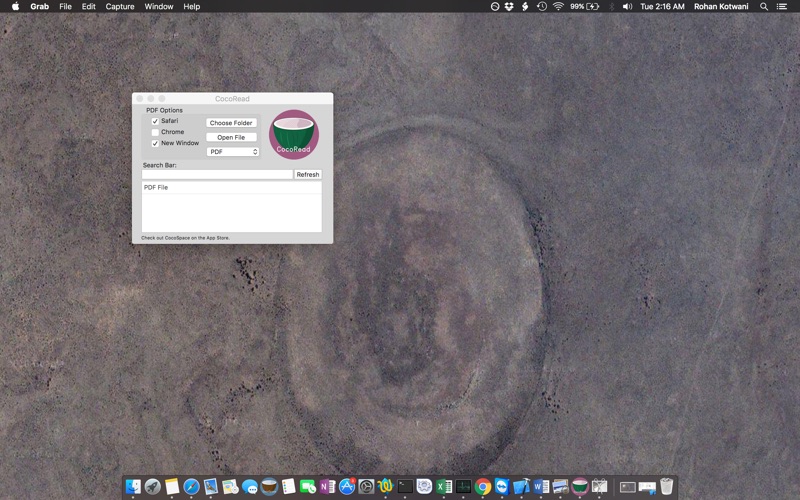Open the yellow Notes app in the dock
Screen dimensions: 800x500
[172, 487]
